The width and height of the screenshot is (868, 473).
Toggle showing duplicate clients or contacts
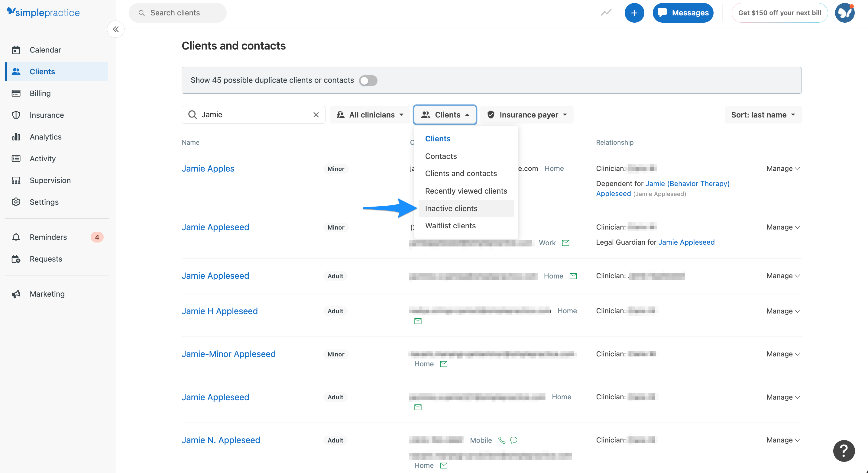coord(368,80)
